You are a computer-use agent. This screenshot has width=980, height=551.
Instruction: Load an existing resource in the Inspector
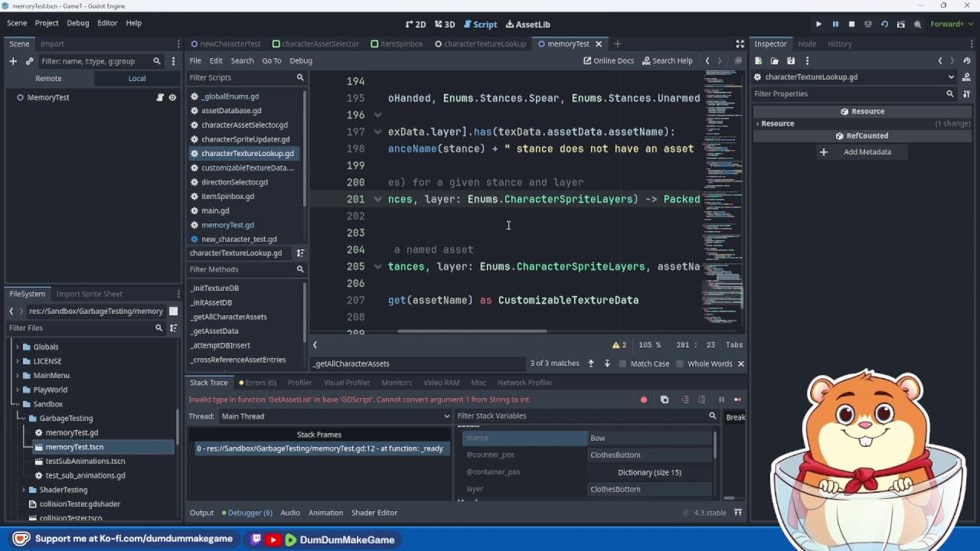775,61
